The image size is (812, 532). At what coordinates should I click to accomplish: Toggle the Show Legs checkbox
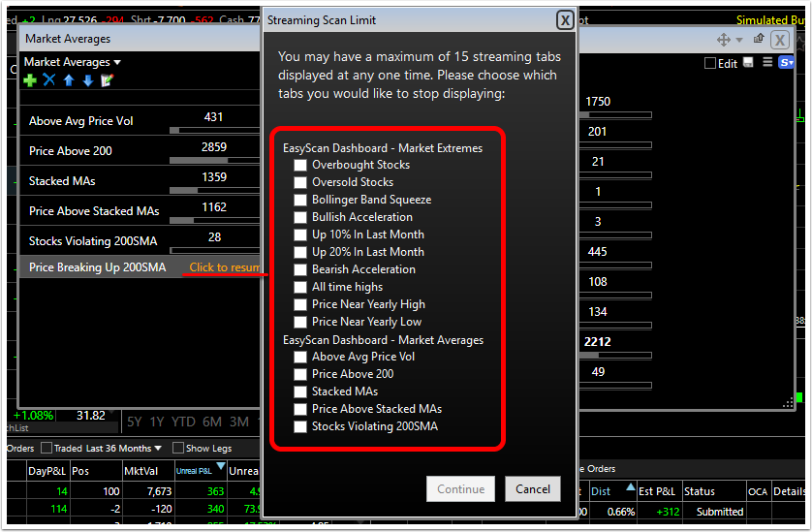[178, 448]
